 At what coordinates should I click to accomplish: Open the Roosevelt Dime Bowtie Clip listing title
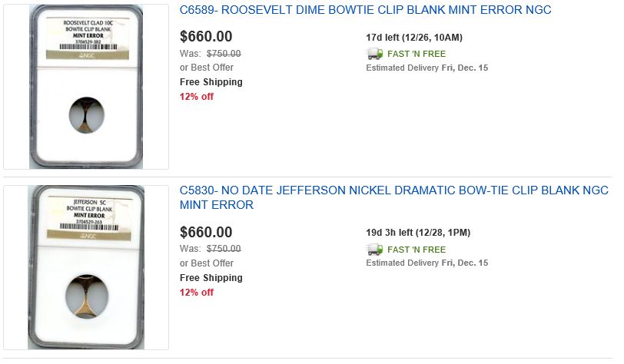[365, 11]
